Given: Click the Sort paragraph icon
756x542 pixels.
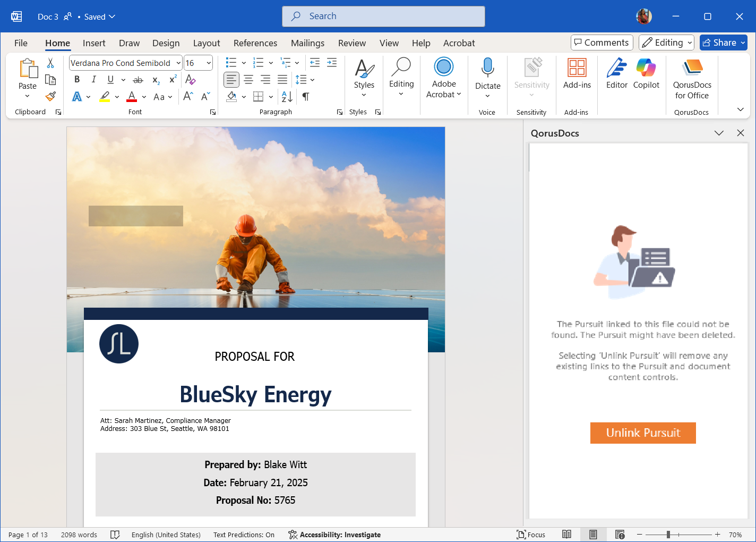Looking at the screenshot, I should coord(287,97).
